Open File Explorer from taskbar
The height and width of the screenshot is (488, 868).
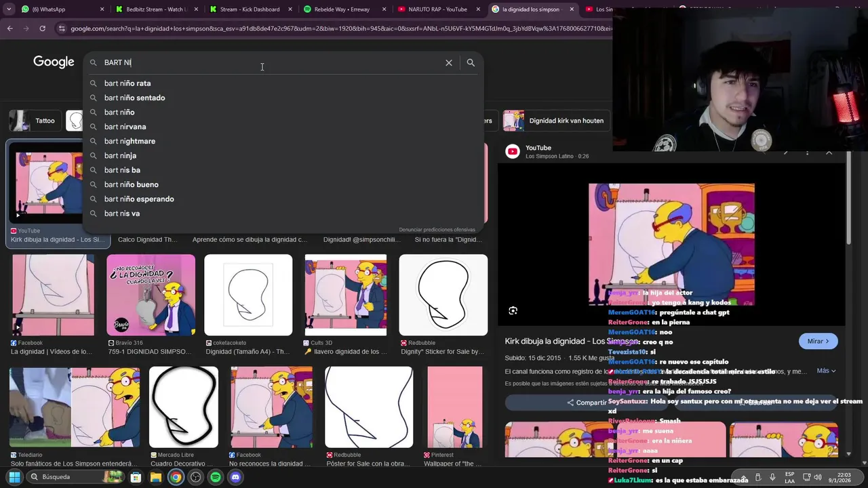tap(156, 477)
